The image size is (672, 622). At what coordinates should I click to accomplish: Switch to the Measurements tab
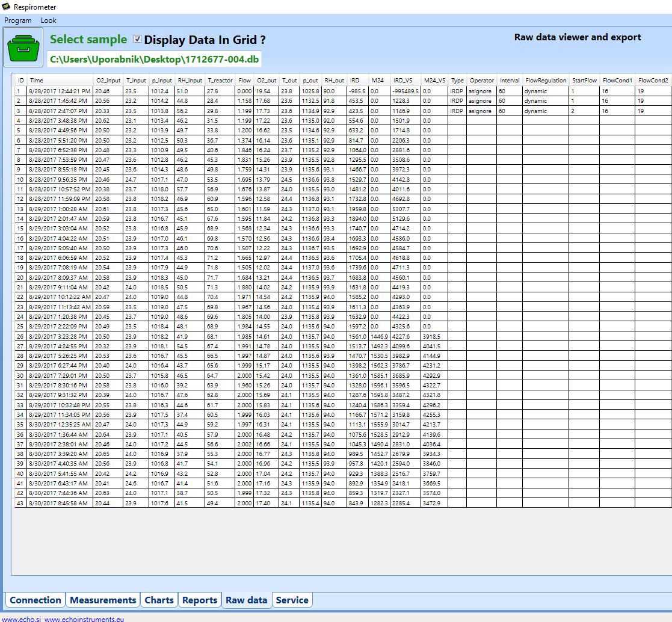[103, 600]
